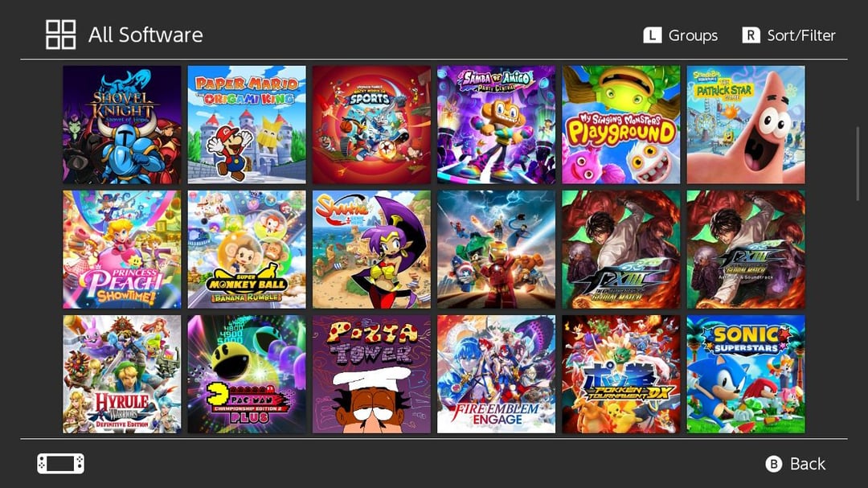The width and height of the screenshot is (868, 488).
Task: Open the Shovel Knight game tile
Action: click(122, 125)
